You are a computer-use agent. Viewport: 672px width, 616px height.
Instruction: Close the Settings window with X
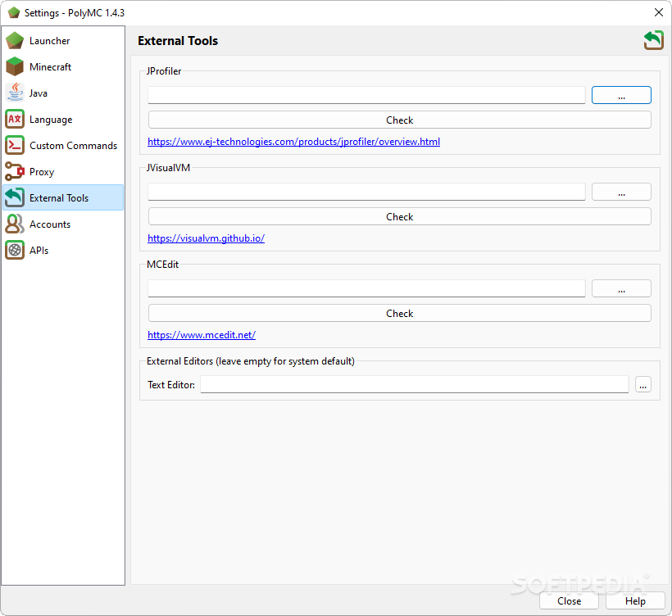[x=659, y=12]
